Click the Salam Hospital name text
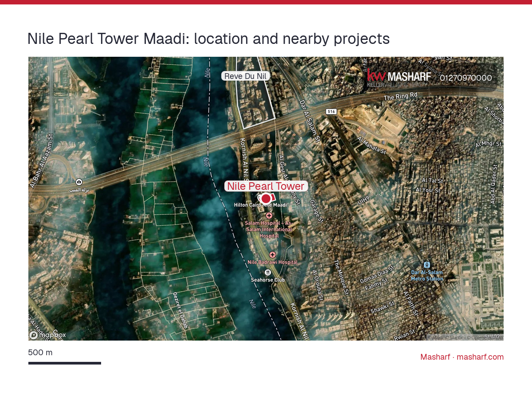Image resolution: width=532 pixels, height=400 pixels. (x=269, y=230)
